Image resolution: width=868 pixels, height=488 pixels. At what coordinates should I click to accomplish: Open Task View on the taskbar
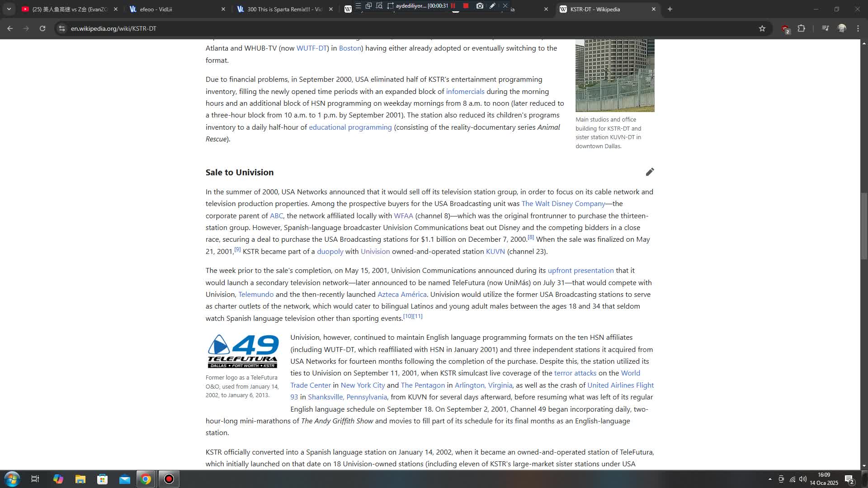(35, 479)
